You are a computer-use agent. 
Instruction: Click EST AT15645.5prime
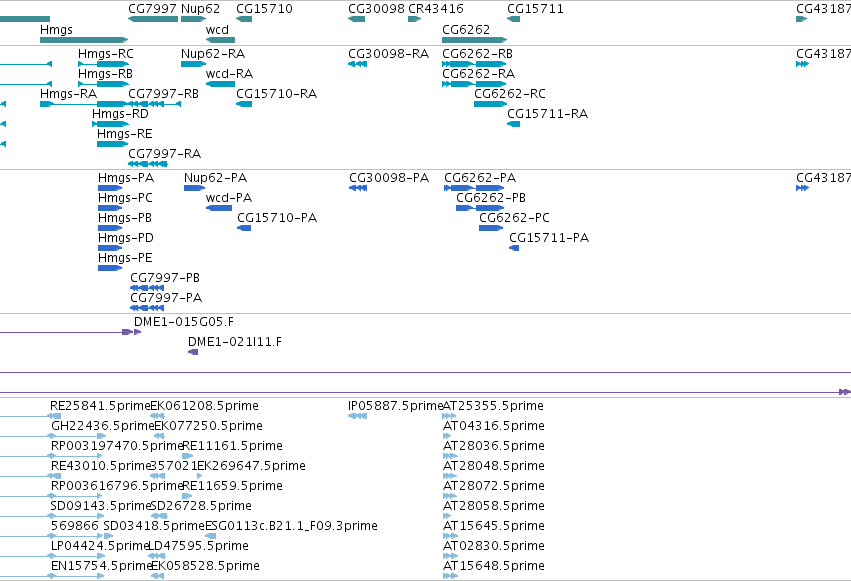coord(450,537)
